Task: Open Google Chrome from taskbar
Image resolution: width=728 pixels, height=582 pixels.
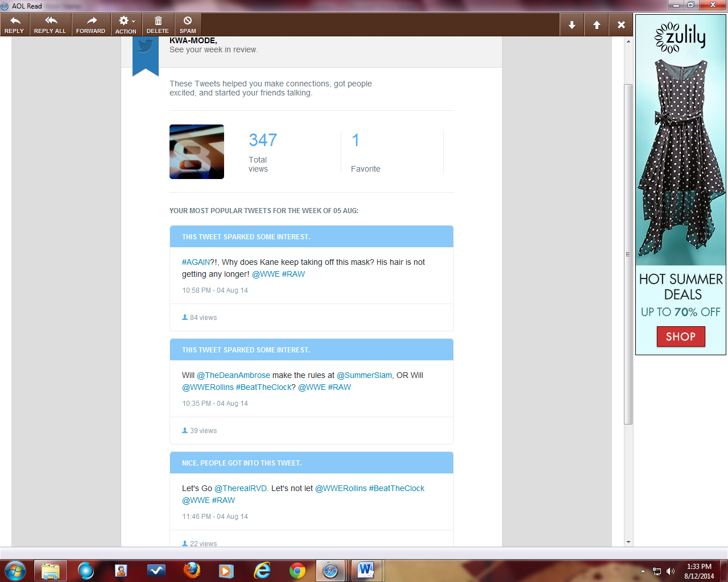Action: (x=297, y=571)
